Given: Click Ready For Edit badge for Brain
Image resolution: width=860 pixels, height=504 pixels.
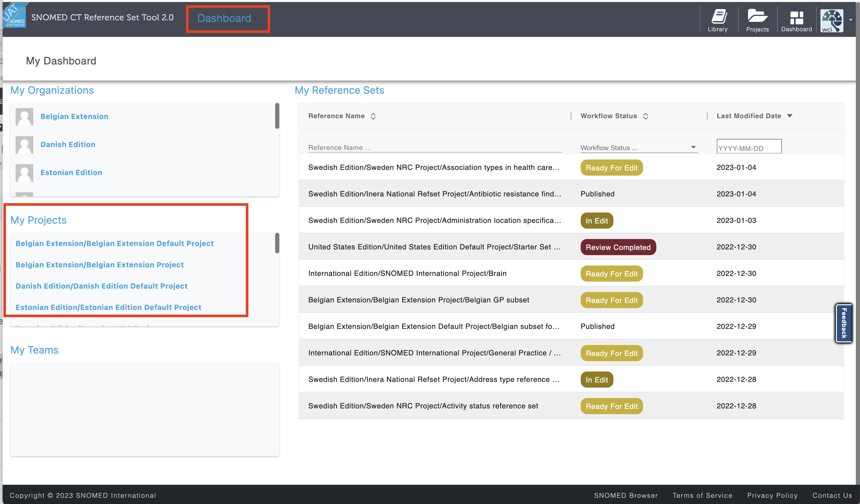Looking at the screenshot, I should click(x=612, y=274).
